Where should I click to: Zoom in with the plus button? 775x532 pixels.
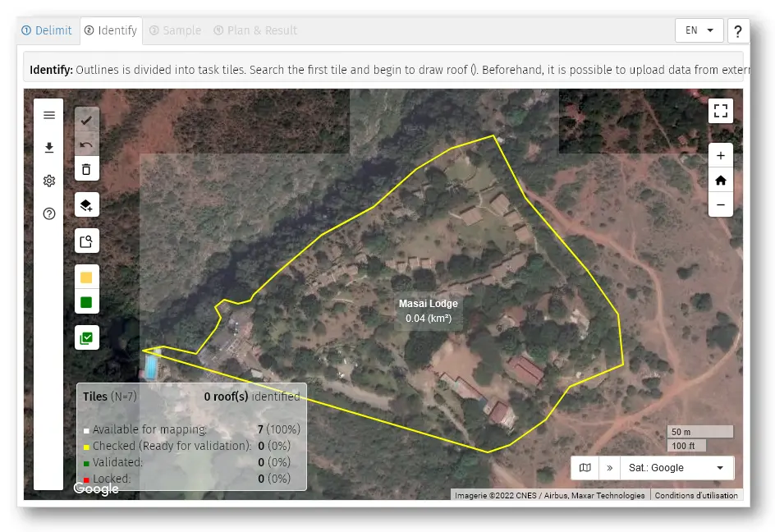[720, 155]
